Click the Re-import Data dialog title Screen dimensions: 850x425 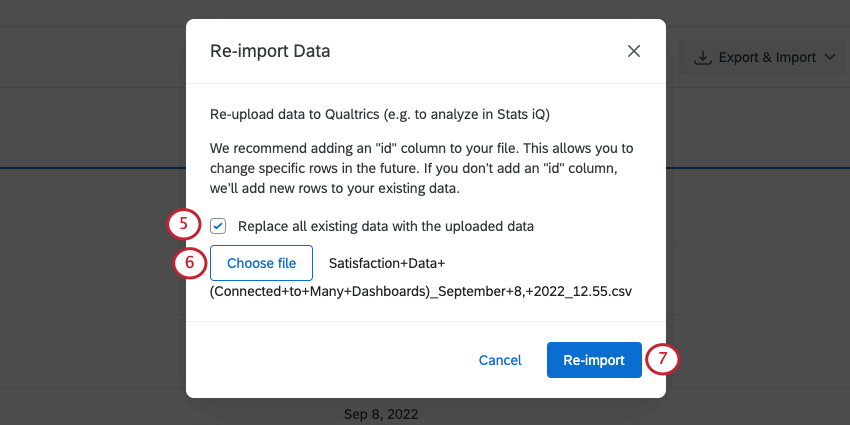click(x=270, y=50)
